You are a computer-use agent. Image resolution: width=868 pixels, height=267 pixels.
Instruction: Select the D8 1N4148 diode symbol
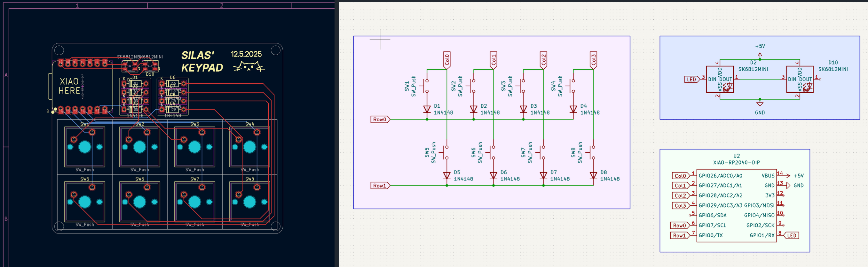593,175
